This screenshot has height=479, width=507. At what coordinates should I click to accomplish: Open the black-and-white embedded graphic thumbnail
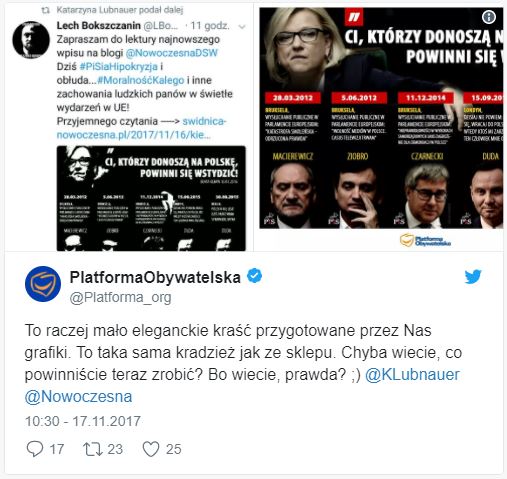click(151, 198)
